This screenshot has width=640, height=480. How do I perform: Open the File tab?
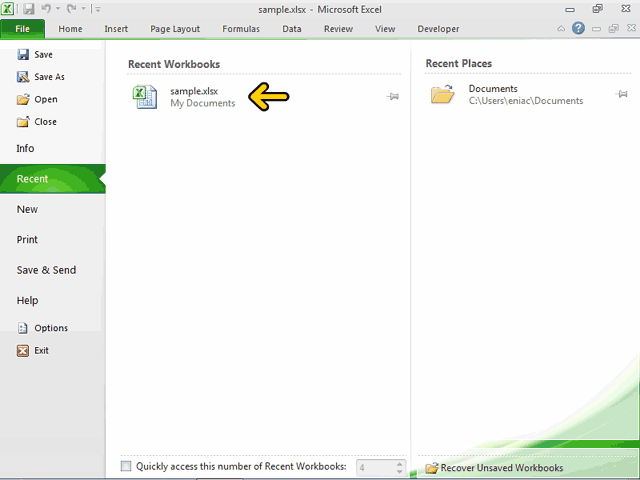22,29
